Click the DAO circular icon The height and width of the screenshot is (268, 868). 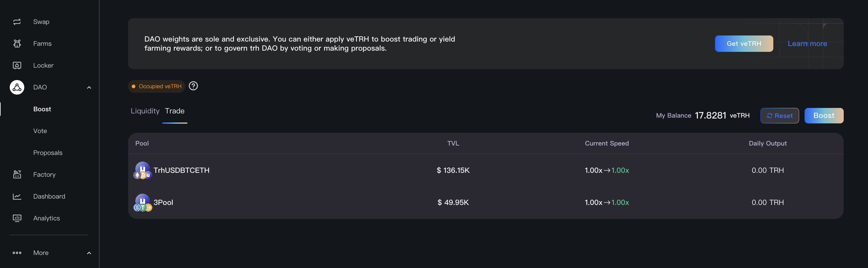(17, 87)
